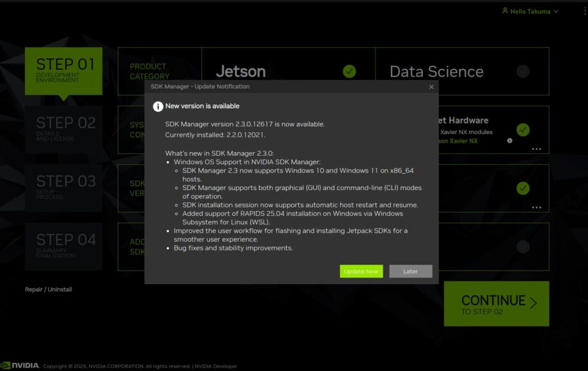Click the info icon next to Xavier NX modules
This screenshot has height=371, width=588.
point(509,140)
